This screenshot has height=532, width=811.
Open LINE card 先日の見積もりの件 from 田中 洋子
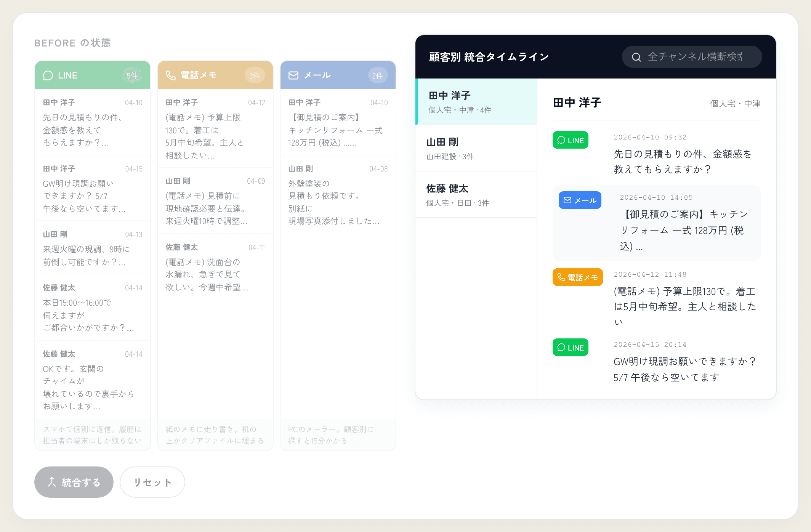click(93, 122)
